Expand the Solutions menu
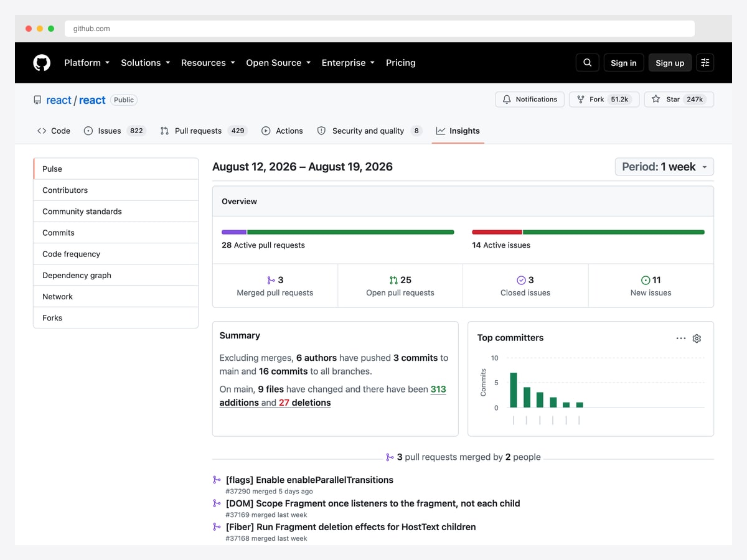747x560 pixels. pos(146,63)
